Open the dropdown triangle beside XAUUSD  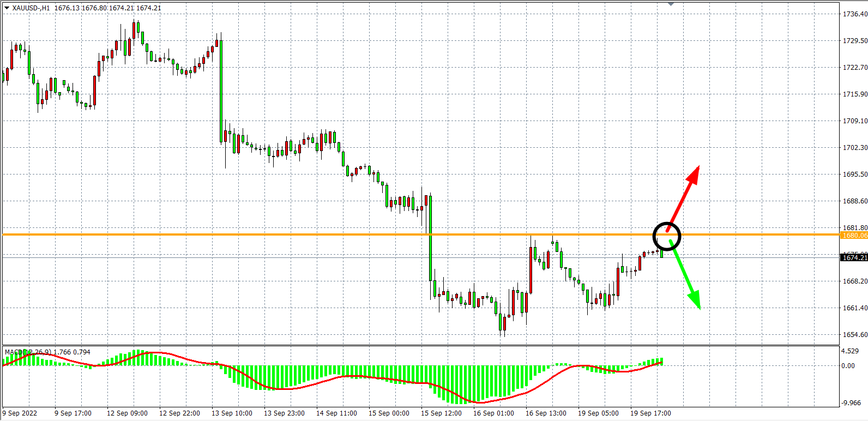point(7,8)
